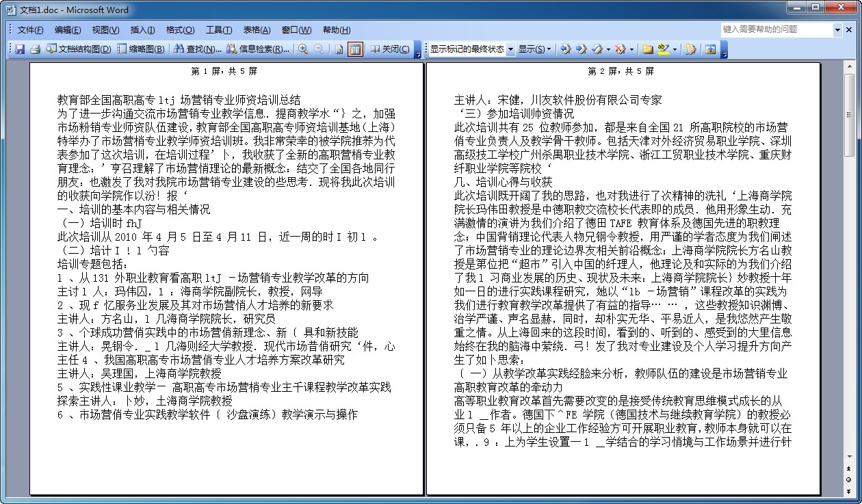Click heading 一、培训的基本内容与相关情况
The height and width of the screenshot is (504, 862).
pos(133,209)
